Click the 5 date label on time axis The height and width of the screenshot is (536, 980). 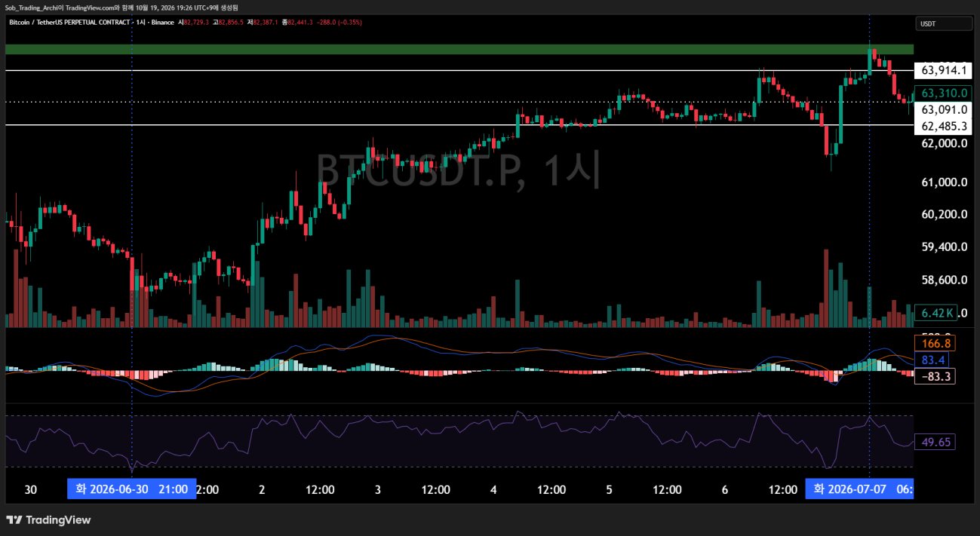(x=609, y=489)
